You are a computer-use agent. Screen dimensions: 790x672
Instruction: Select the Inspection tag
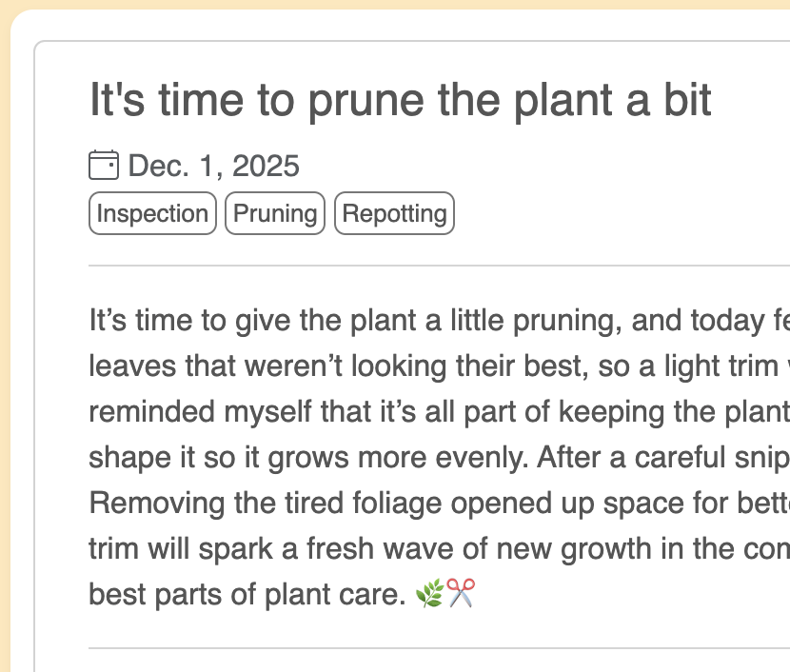tap(152, 213)
